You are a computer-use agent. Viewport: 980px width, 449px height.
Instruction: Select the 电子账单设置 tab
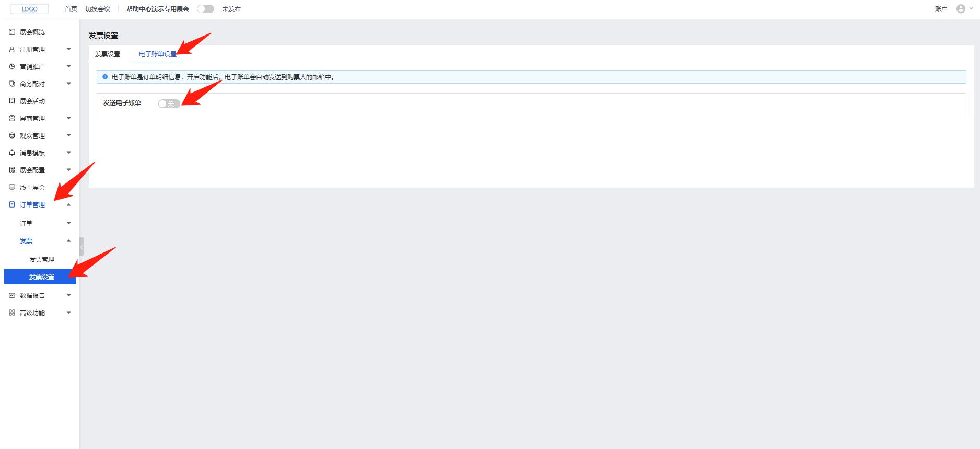157,54
